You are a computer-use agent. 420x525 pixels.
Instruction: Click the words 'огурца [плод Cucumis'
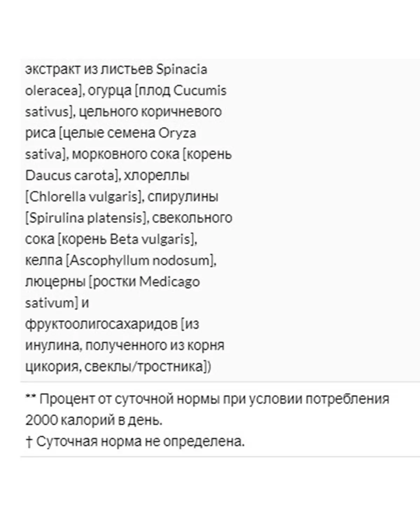click(x=157, y=91)
